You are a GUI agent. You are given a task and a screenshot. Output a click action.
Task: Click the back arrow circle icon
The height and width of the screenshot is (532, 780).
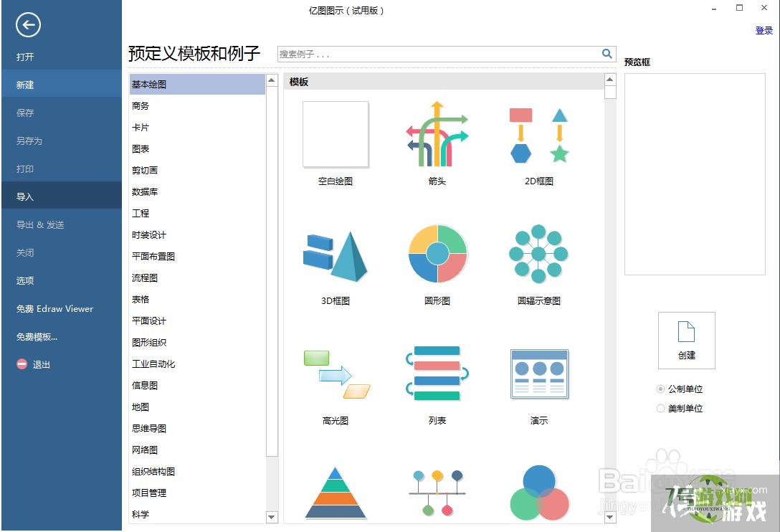tap(28, 24)
